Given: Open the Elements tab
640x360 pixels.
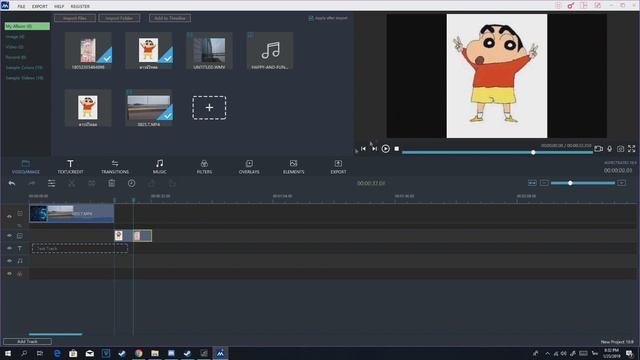Looking at the screenshot, I should [293, 167].
